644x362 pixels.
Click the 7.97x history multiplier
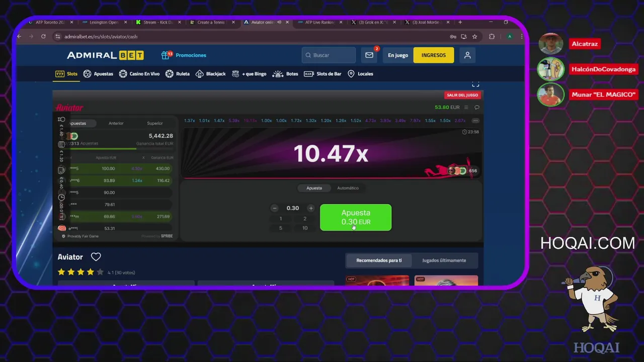point(415,121)
